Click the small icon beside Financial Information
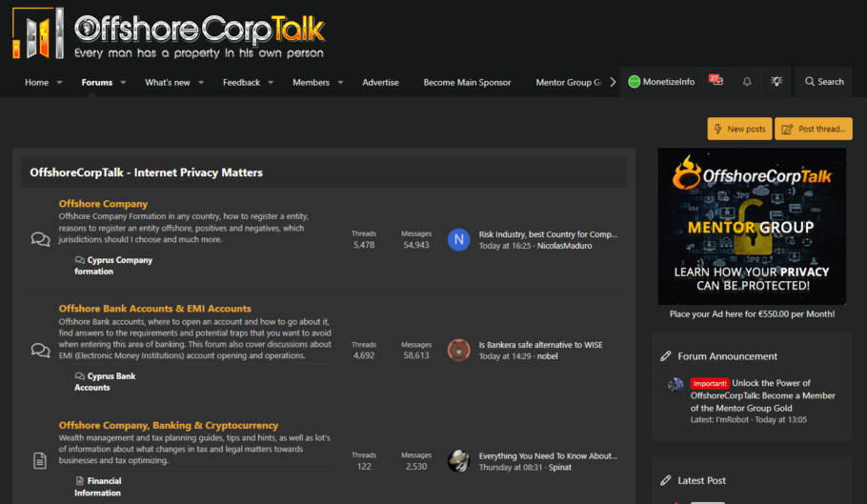Image resolution: width=867 pixels, height=504 pixels. pyautogui.click(x=80, y=481)
